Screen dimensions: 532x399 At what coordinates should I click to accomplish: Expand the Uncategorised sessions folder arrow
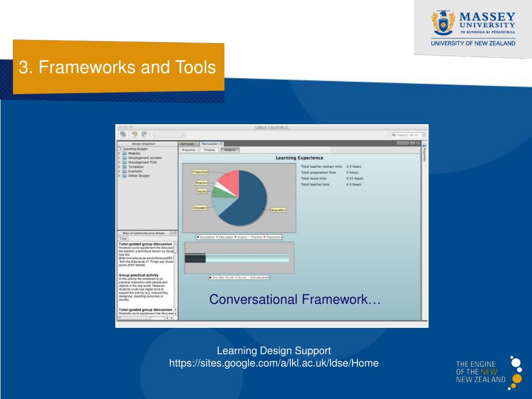tap(119, 158)
